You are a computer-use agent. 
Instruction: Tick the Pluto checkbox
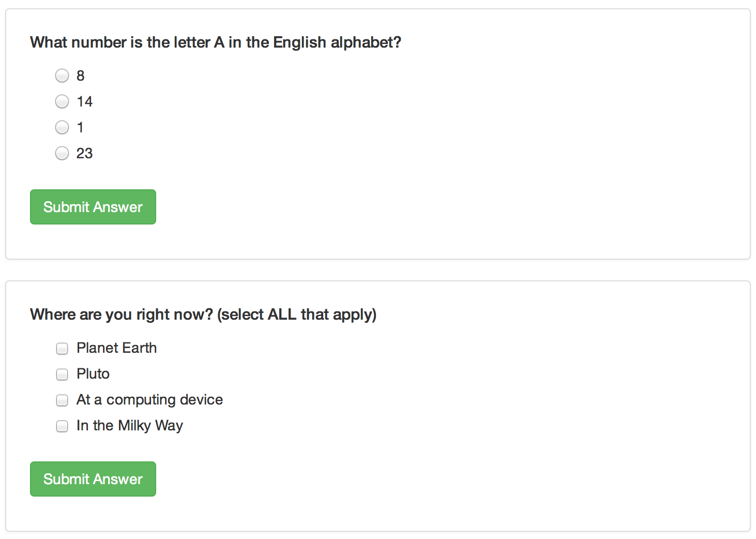[x=62, y=374]
